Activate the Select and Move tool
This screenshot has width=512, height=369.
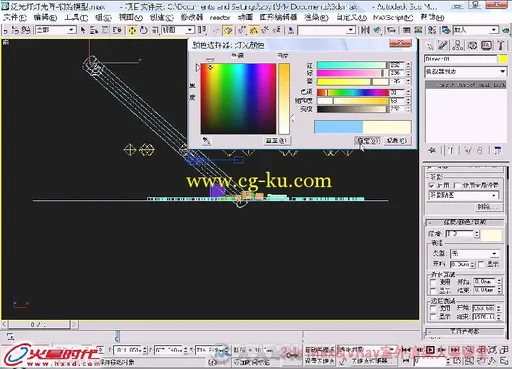[x=132, y=30]
